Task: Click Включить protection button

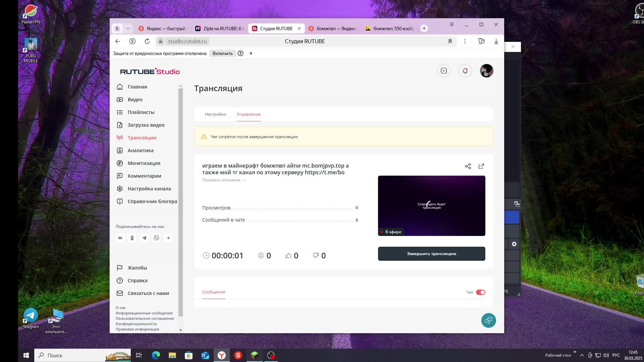Action: [222, 53]
